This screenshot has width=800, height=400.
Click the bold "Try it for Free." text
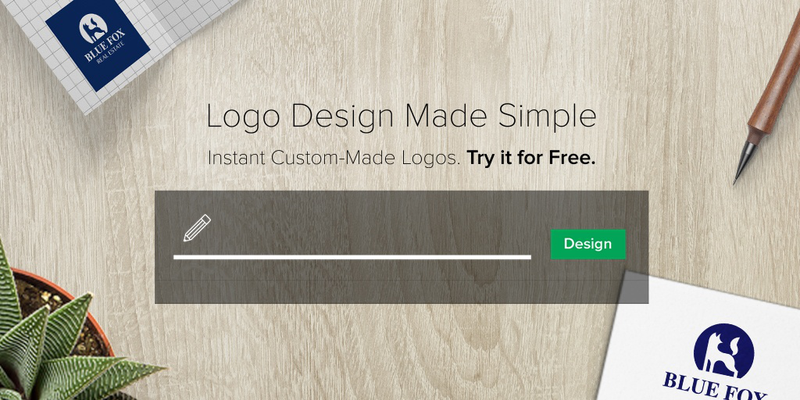click(x=531, y=158)
